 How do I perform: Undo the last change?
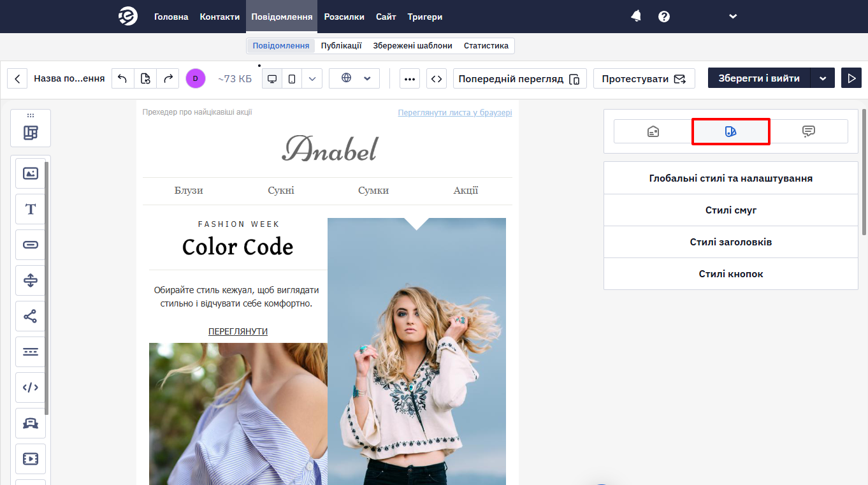(123, 78)
